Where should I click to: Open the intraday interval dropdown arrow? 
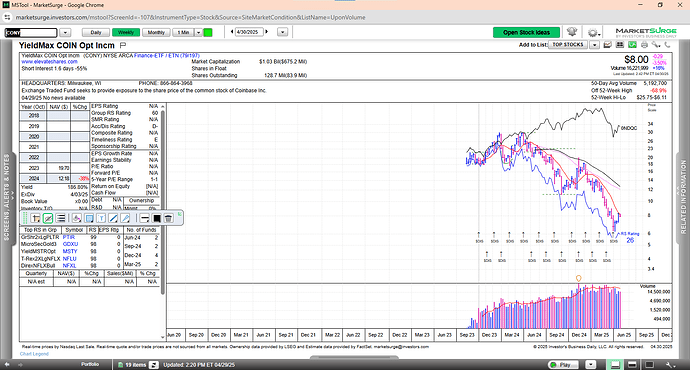pos(198,33)
